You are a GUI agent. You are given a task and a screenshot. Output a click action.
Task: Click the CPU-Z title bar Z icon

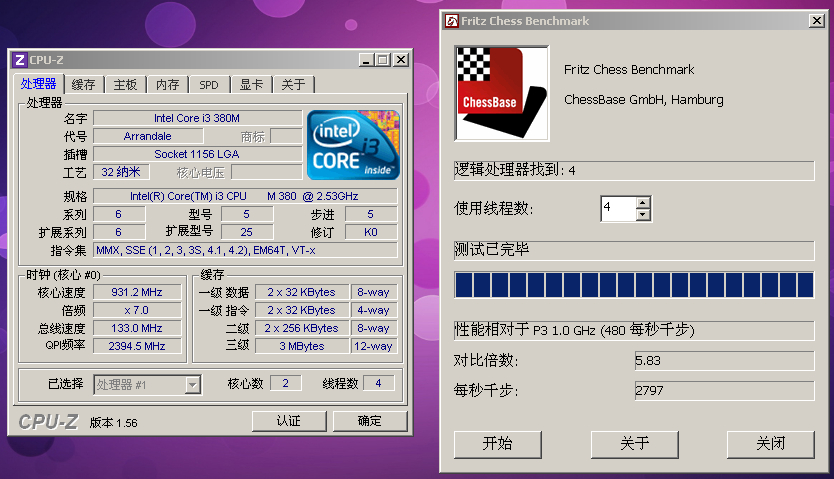coord(20,60)
